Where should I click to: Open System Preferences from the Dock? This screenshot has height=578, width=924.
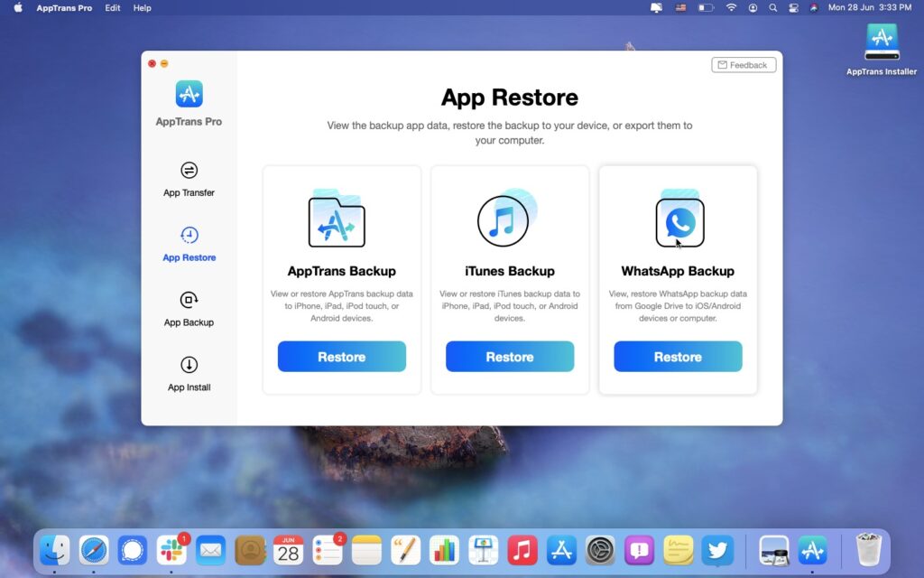tap(599, 549)
